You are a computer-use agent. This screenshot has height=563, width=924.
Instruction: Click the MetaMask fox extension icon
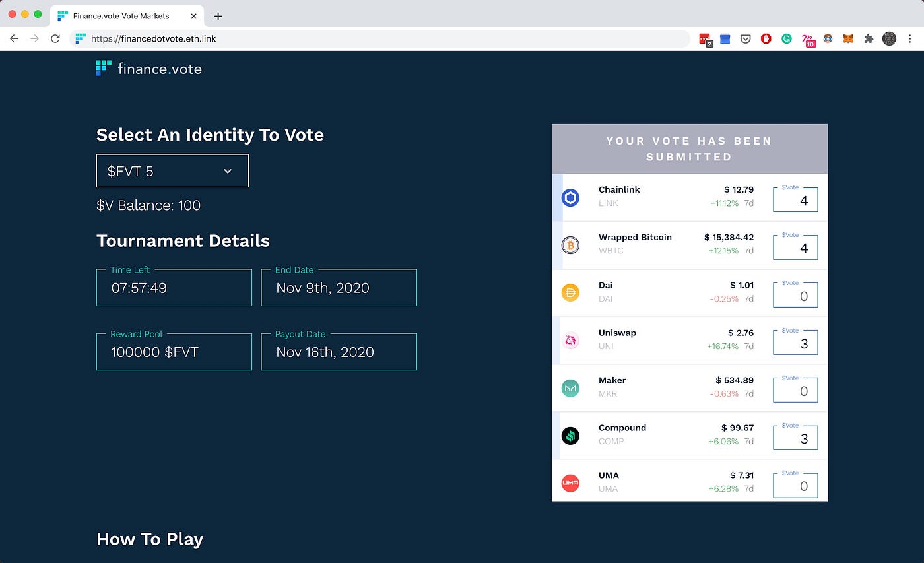[x=848, y=39]
